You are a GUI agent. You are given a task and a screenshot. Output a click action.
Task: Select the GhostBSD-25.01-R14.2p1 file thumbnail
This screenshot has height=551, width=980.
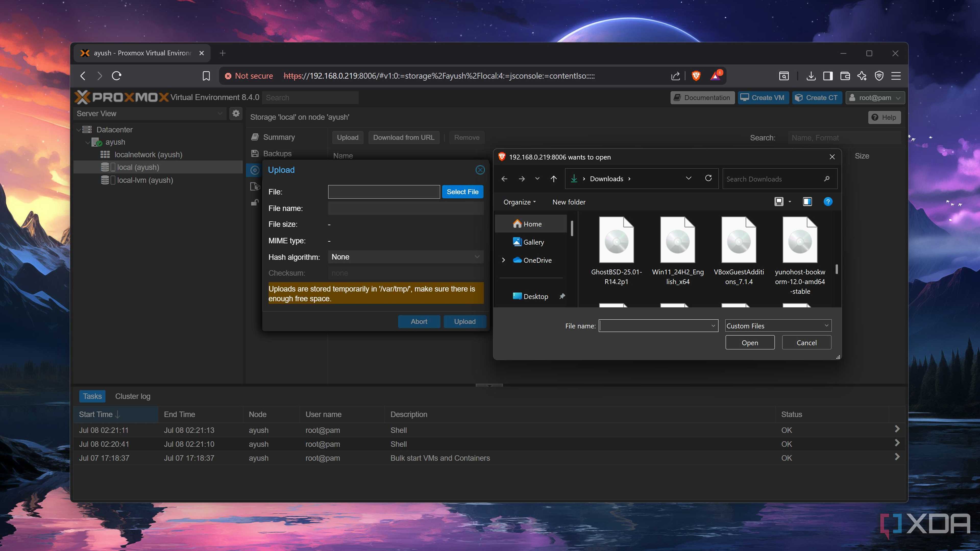coord(616,240)
